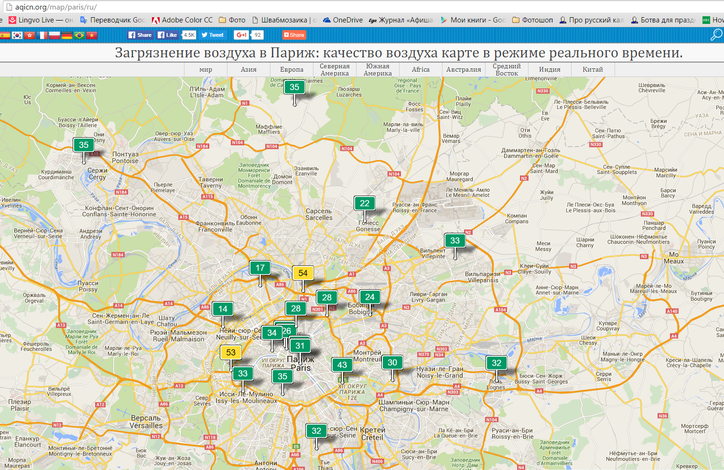Click the AQI 33 marker near Villepinte

(x=455, y=240)
